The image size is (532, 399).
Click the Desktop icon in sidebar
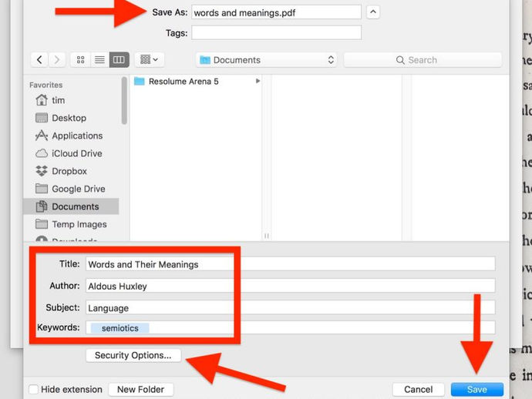(42, 118)
